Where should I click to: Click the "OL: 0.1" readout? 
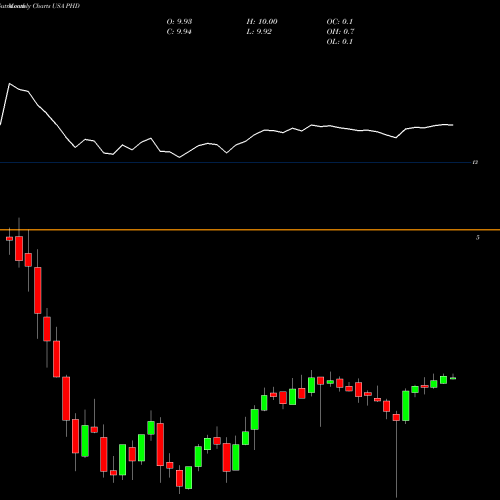[x=339, y=42]
